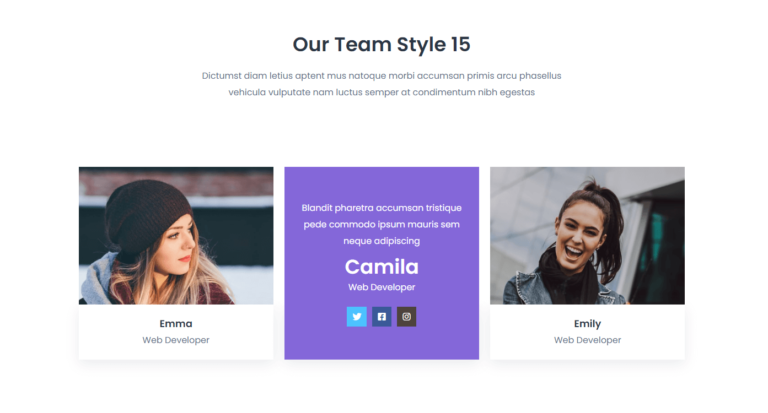Click the Our Team Style 15 heading
The image size is (768, 413).
point(382,45)
